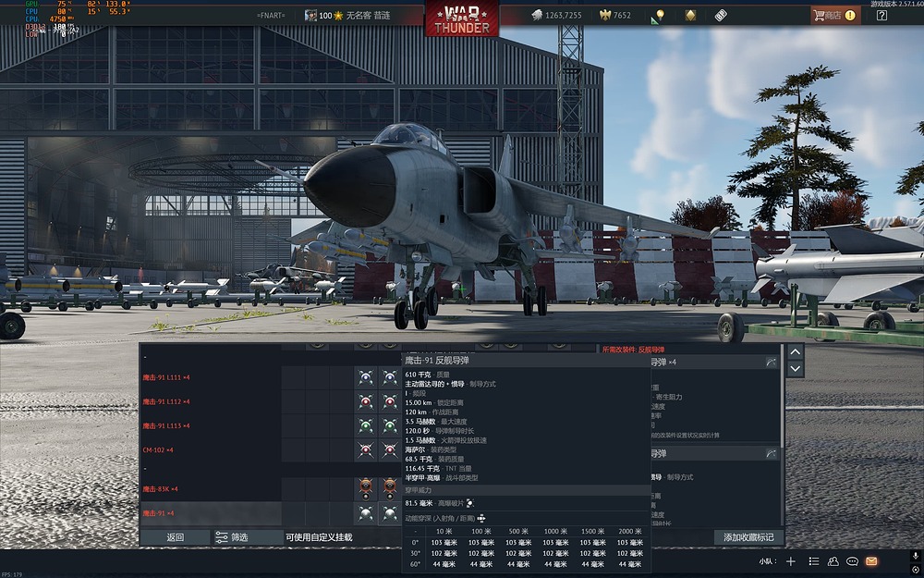Toggle the microphone voice chat icon
This screenshot has width=924, height=578.
[916, 556]
